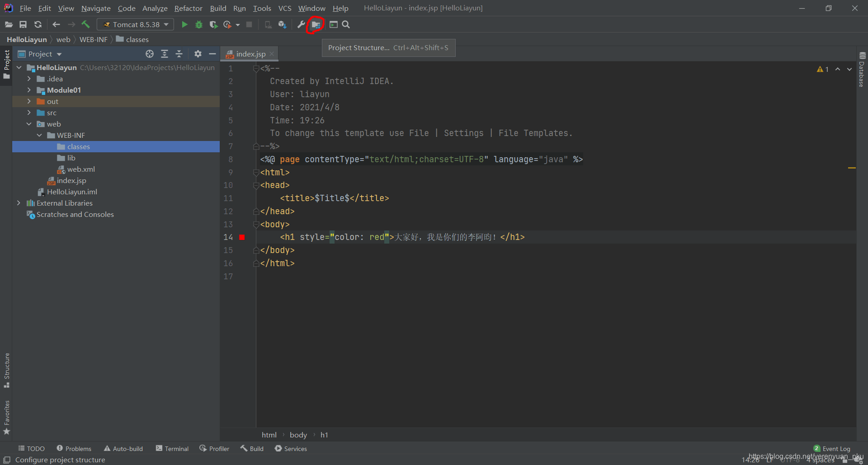Open the Event Log

coord(832,448)
